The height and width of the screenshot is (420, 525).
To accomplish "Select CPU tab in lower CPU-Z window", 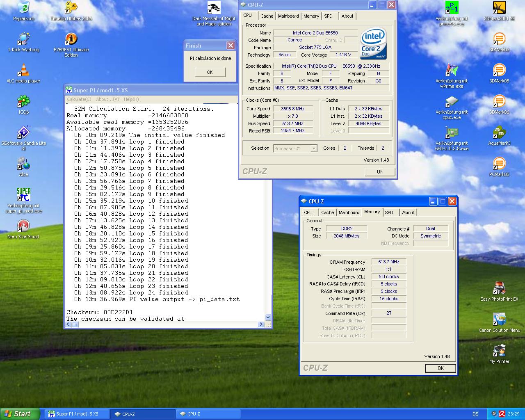I will [308, 212].
